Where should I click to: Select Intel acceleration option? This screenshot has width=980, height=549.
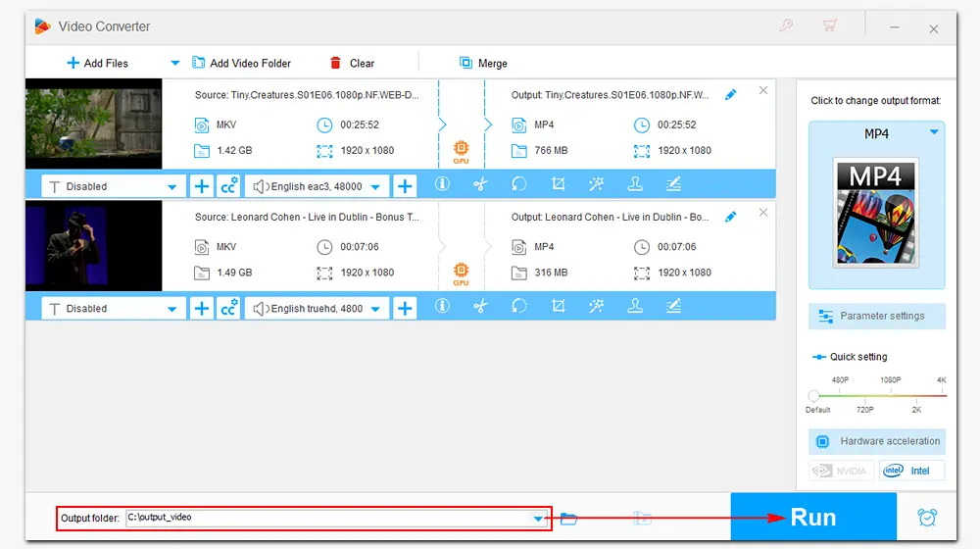point(911,471)
